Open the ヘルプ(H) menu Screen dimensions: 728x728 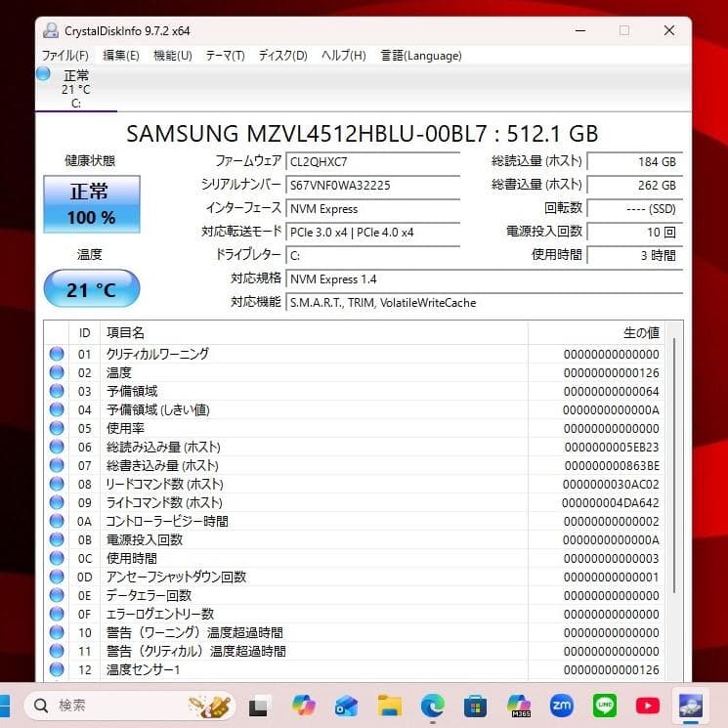tap(344, 56)
